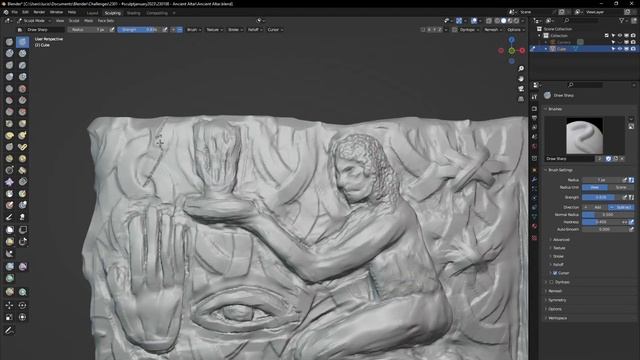
Task: Open the Brush dropdown in tool settings
Action: 193,30
